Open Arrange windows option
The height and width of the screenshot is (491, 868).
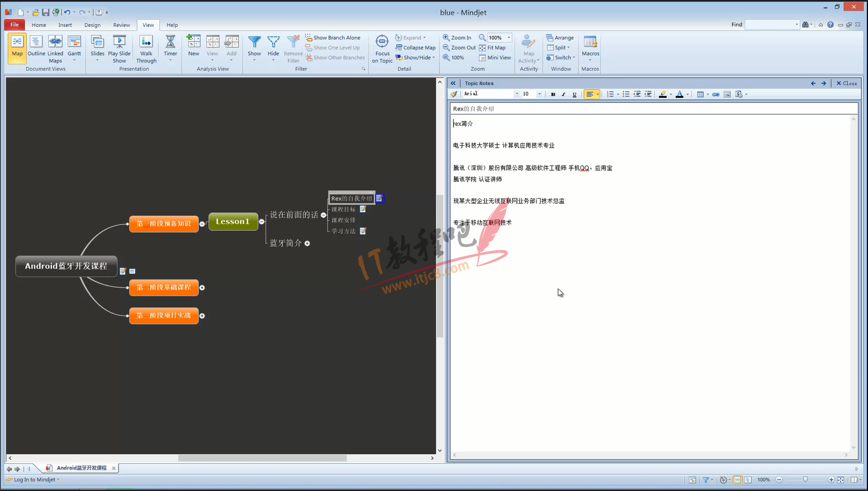pos(560,38)
